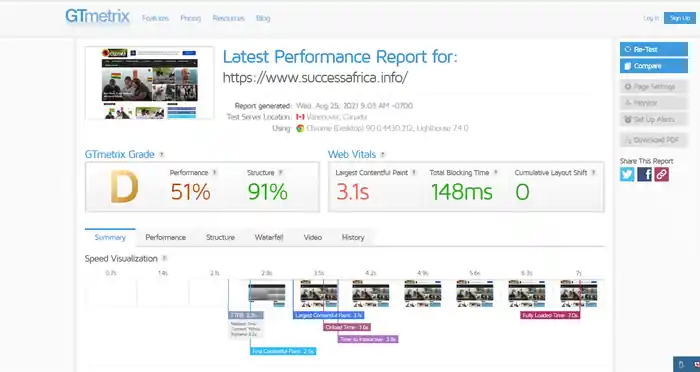This screenshot has width=700, height=372.
Task: Open Page Settings
Action: click(x=654, y=87)
